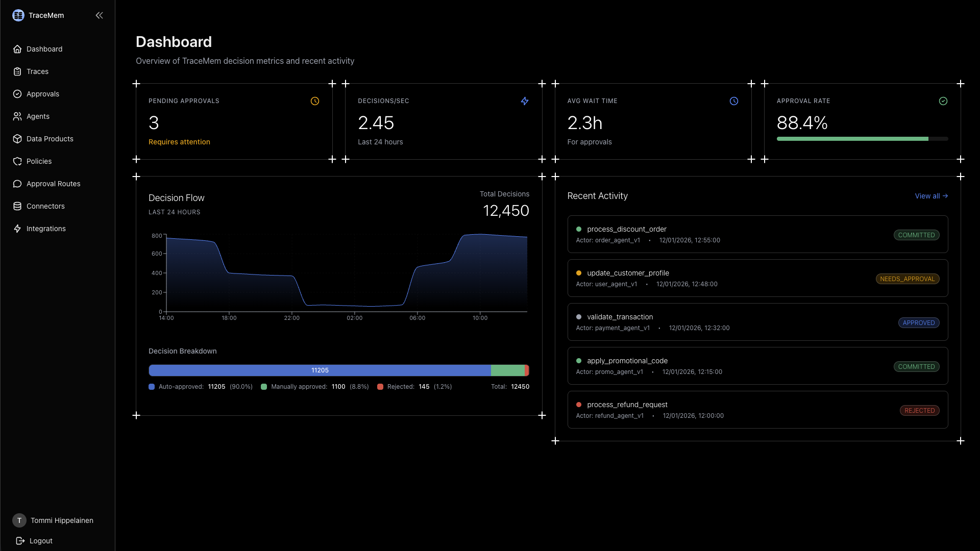Click the Tommi Hippelainen user avatar
The image size is (980, 551).
[19, 520]
